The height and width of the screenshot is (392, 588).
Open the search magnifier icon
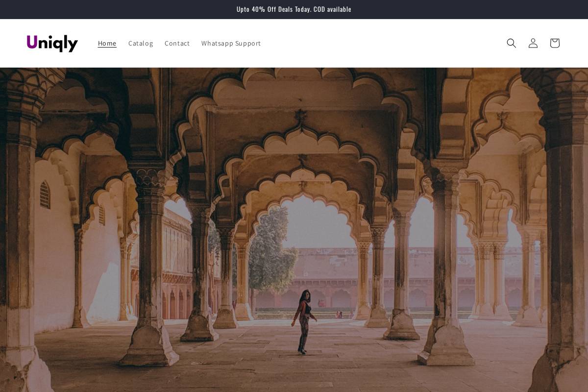(x=511, y=43)
